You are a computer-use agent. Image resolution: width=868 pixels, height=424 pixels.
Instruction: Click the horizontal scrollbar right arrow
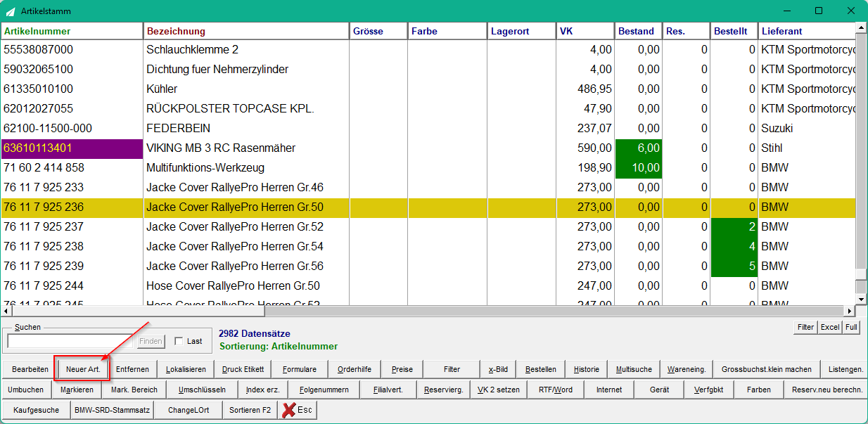pyautogui.click(x=850, y=311)
